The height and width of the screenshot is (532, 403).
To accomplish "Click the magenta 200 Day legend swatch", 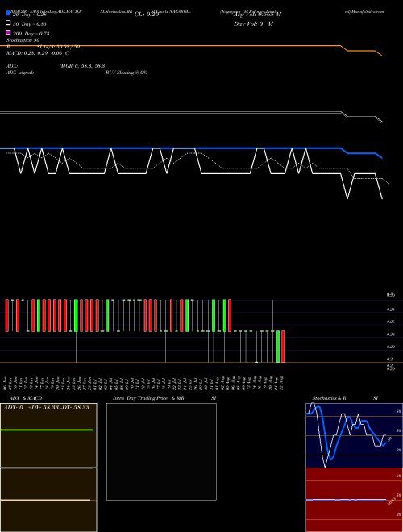I will point(8,32).
